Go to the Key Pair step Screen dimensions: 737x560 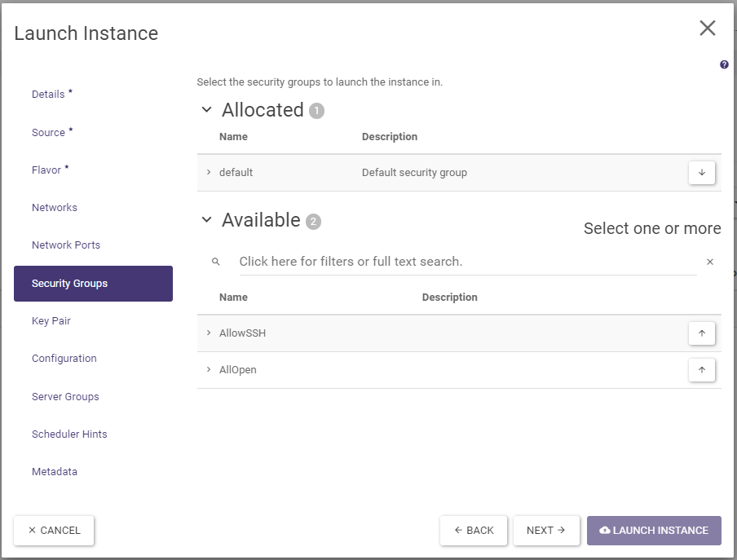click(x=51, y=321)
